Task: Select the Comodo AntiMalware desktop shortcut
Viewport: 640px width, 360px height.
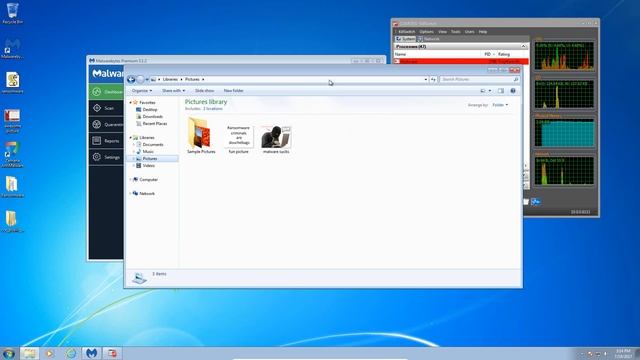Action: [x=12, y=155]
